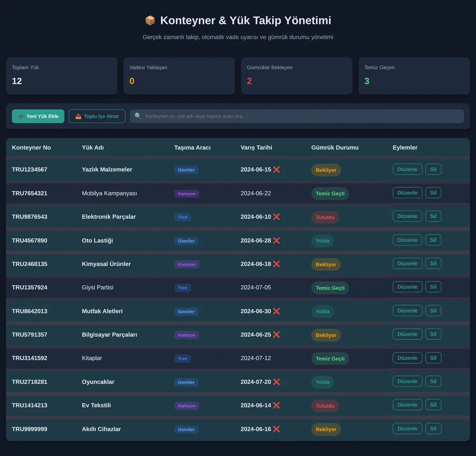Click the Konteyner No column header
The width and height of the screenshot is (476, 456).
(x=31, y=148)
